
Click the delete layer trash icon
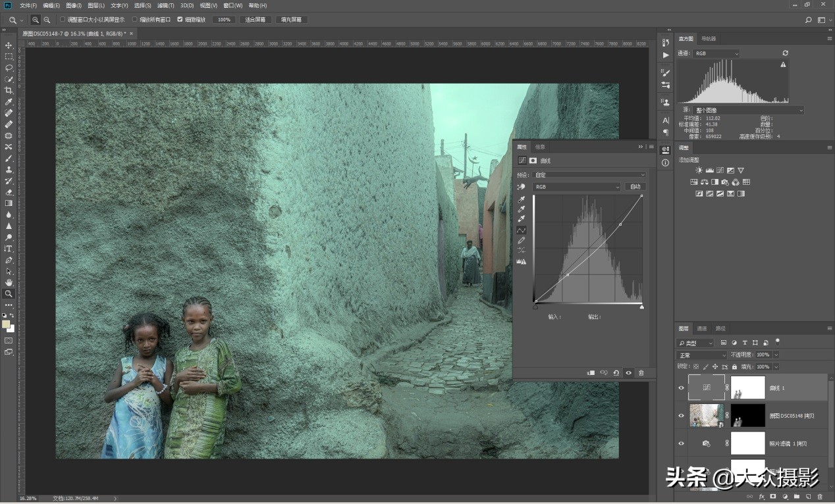(x=820, y=497)
